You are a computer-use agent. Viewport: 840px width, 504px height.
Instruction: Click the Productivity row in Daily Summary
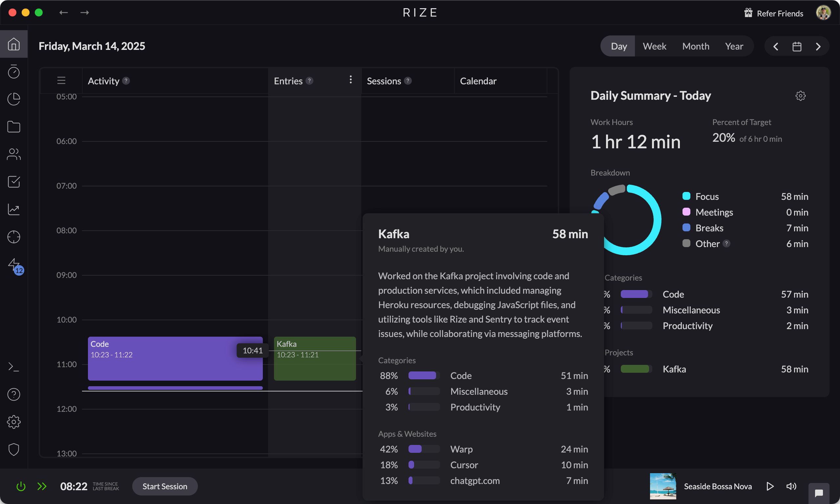click(705, 326)
